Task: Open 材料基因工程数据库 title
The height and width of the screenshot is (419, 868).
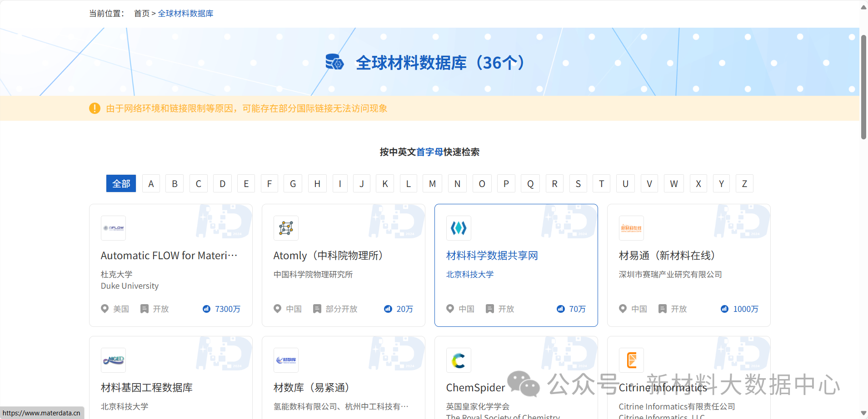Action: click(x=147, y=388)
